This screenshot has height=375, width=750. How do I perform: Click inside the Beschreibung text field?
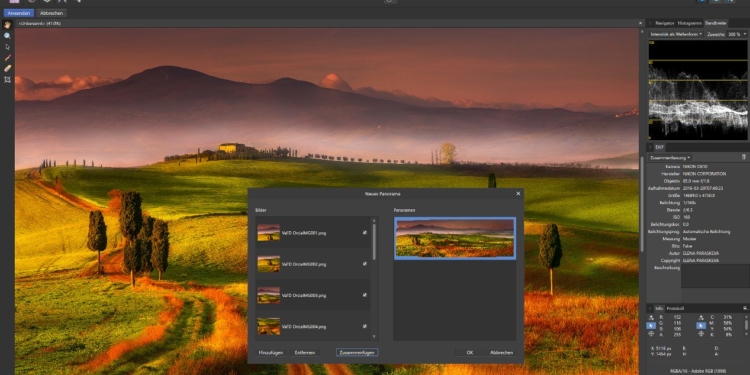pyautogui.click(x=715, y=276)
